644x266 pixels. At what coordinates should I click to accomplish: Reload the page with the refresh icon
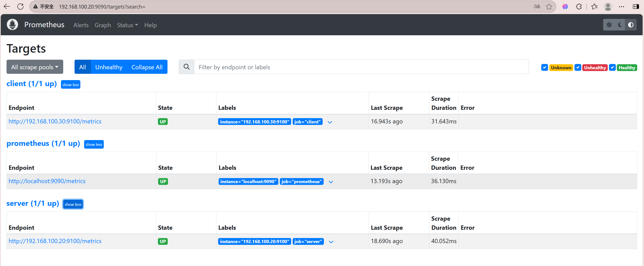coord(20,7)
